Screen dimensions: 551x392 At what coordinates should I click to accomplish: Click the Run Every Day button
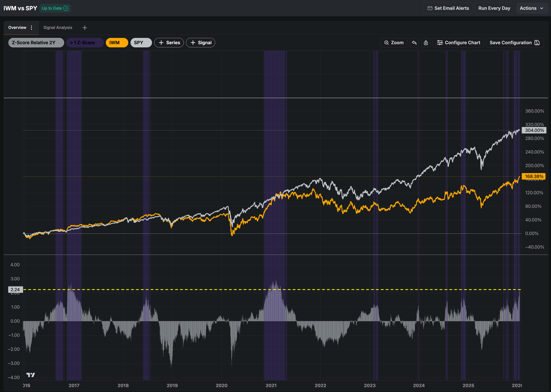coord(494,8)
